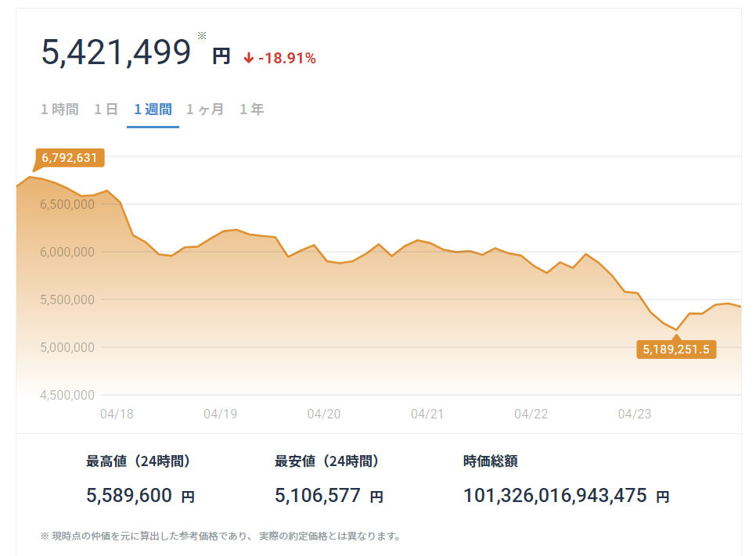Click the ※ reference mark beside the price
The height and width of the screenshot is (556, 756).
point(202,35)
